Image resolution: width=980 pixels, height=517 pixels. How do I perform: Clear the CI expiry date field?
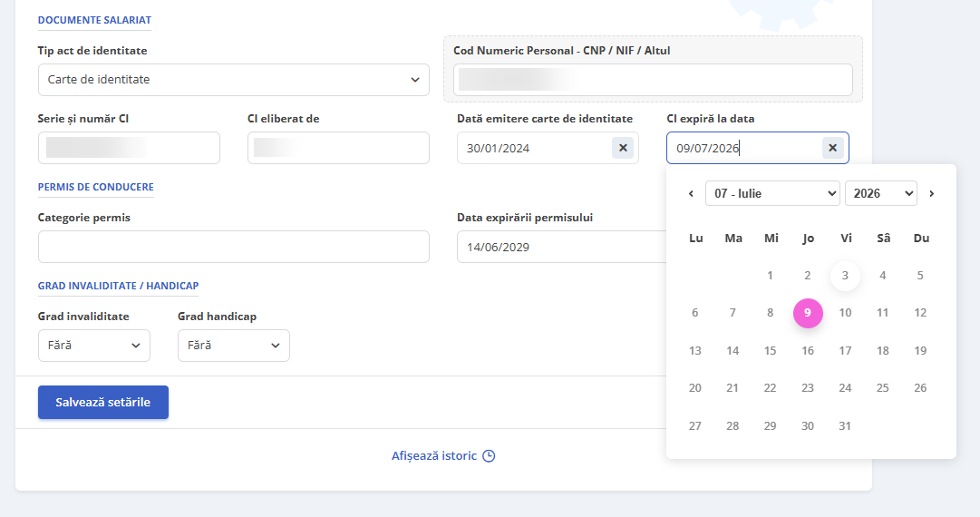click(832, 148)
